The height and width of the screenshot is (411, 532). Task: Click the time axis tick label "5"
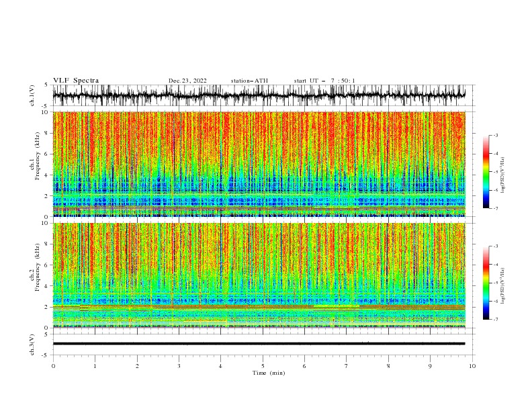coord(263,366)
